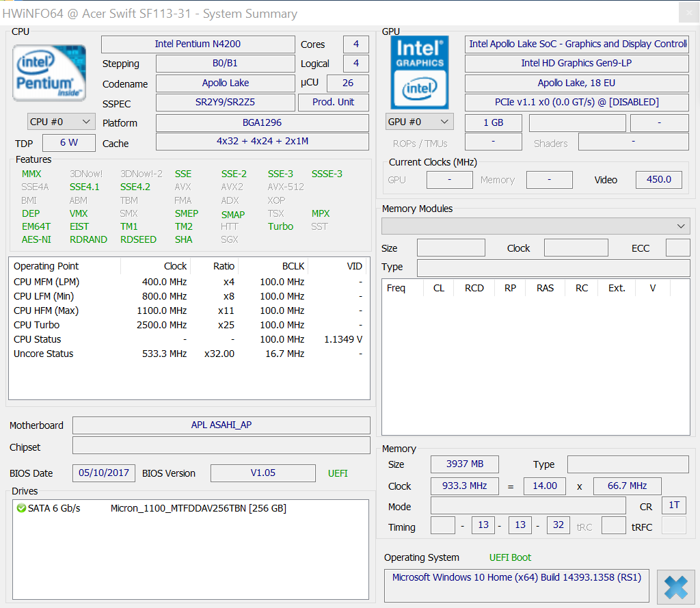
Task: Click the Windows 10 Home build field
Action: point(517,585)
